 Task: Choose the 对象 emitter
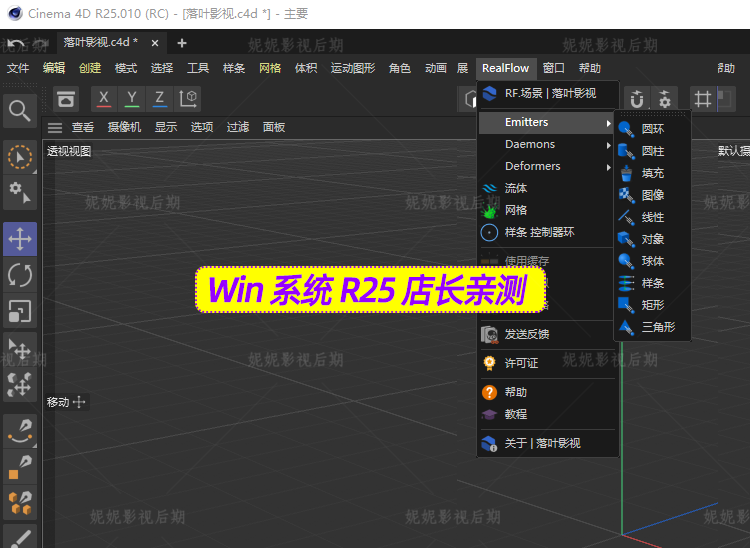point(652,239)
